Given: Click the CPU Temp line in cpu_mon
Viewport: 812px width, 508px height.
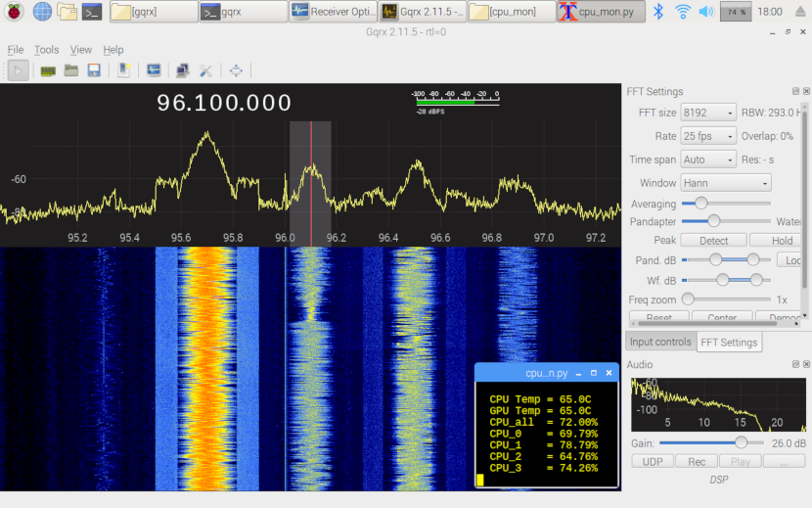Looking at the screenshot, I should pos(540,399).
